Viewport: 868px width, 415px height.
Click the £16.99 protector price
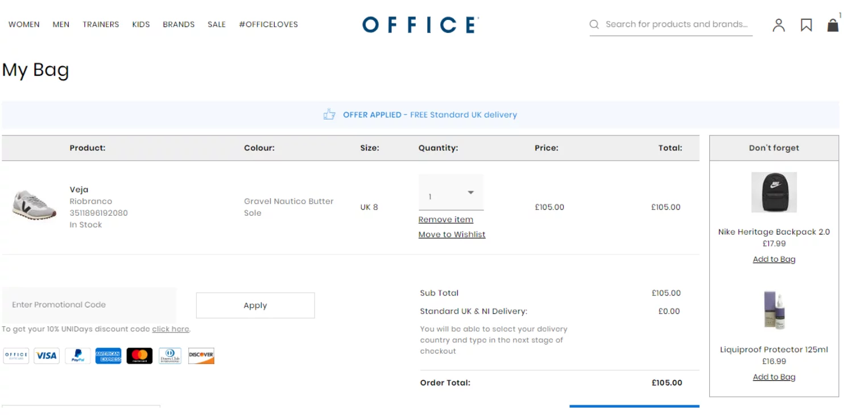click(774, 361)
